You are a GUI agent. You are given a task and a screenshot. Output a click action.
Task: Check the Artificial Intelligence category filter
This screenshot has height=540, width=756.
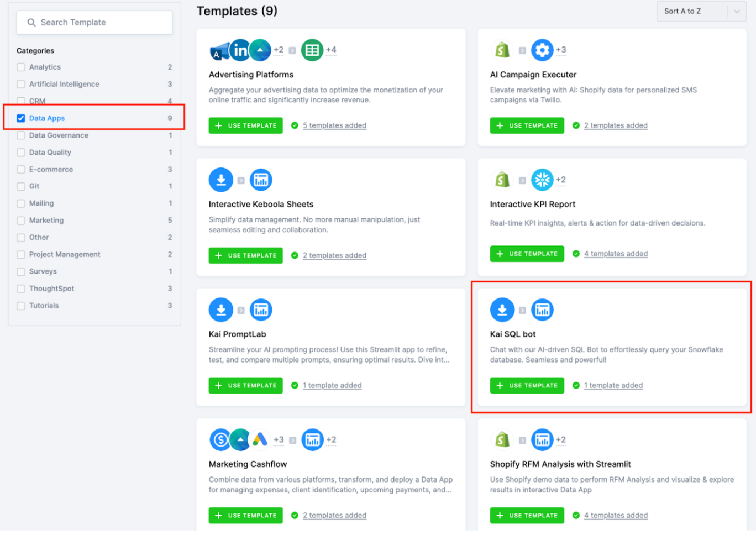[x=21, y=85]
